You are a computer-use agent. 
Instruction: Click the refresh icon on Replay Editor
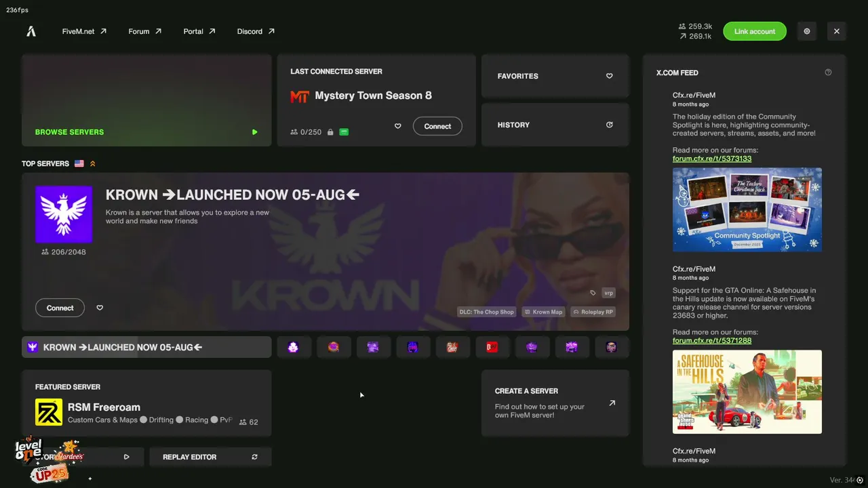click(x=254, y=457)
